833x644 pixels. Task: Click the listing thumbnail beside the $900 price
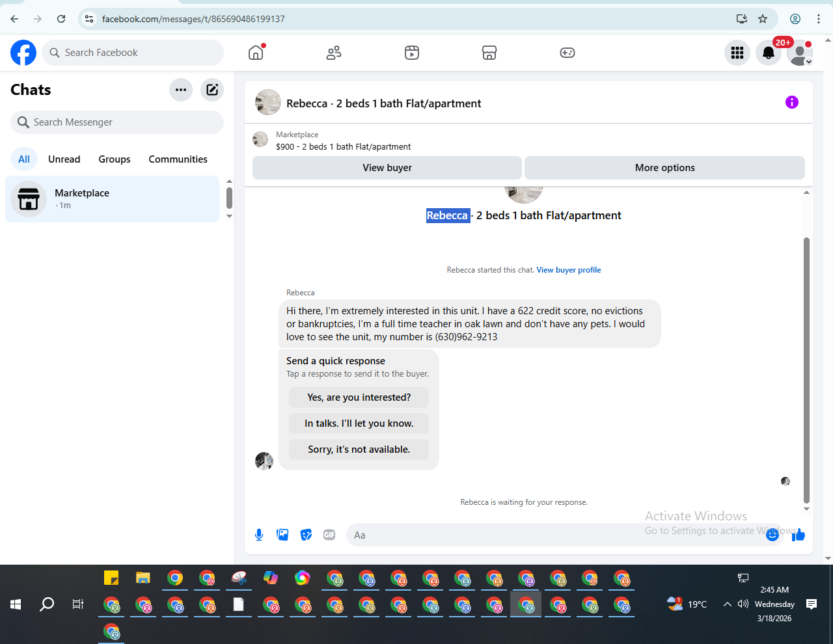click(x=260, y=139)
